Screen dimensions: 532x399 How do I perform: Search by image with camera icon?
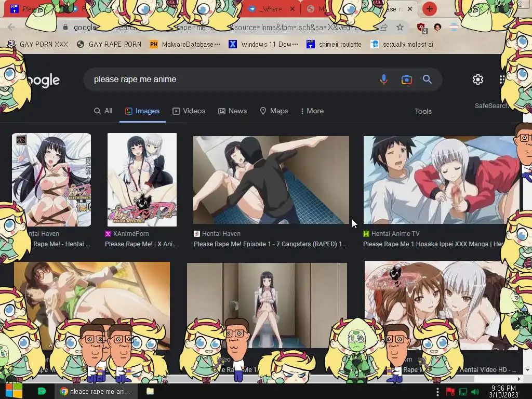click(406, 79)
